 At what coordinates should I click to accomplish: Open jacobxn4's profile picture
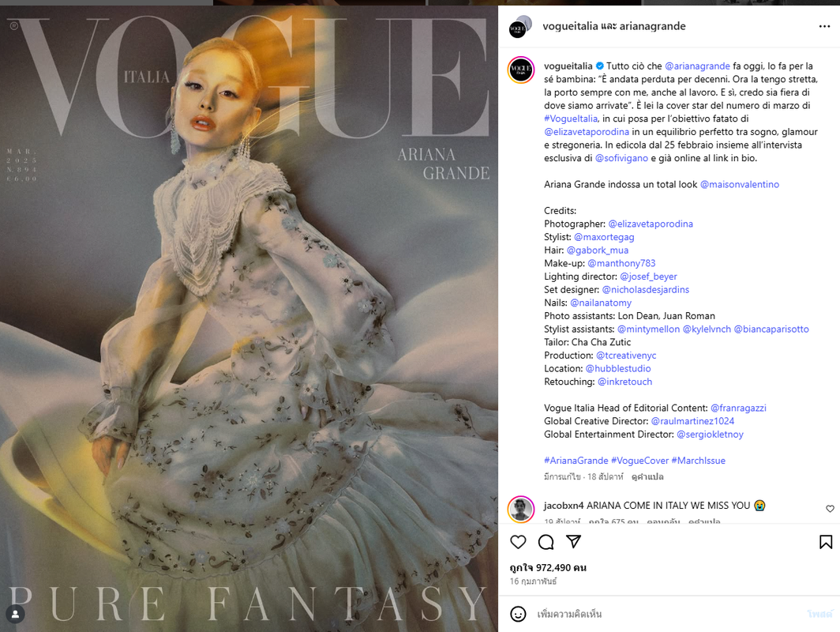coord(521,510)
